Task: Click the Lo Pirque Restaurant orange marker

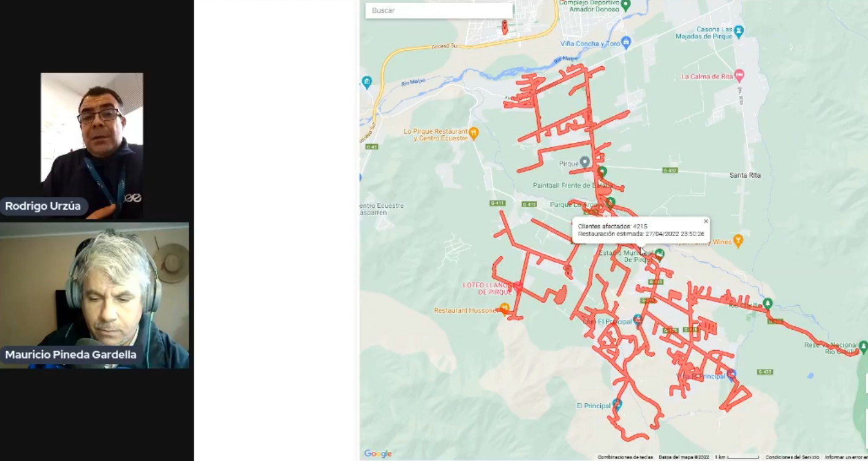Action: [474, 132]
